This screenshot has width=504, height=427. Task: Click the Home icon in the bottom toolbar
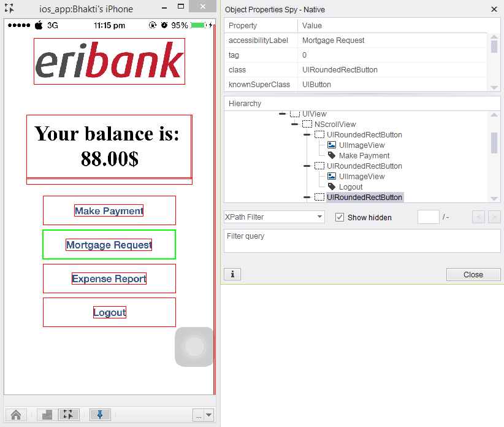16,415
